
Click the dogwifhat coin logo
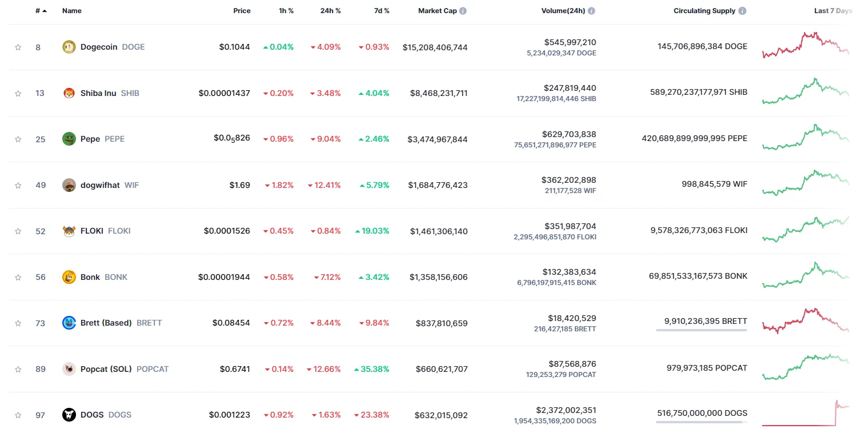[x=69, y=185]
